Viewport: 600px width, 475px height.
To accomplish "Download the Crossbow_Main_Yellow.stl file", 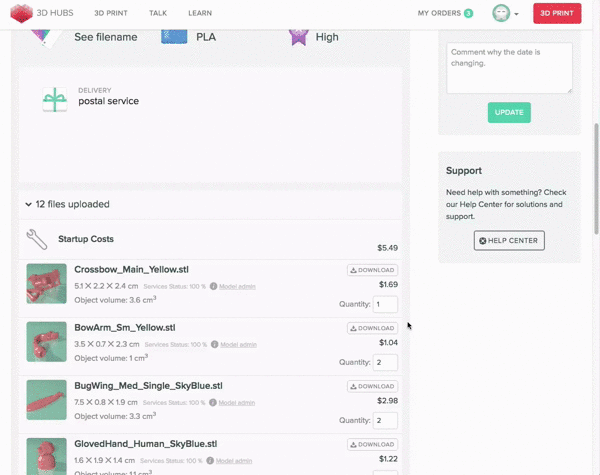I will [x=372, y=270].
